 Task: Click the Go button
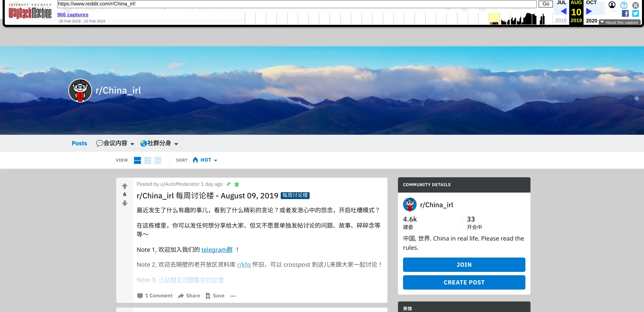[546, 4]
